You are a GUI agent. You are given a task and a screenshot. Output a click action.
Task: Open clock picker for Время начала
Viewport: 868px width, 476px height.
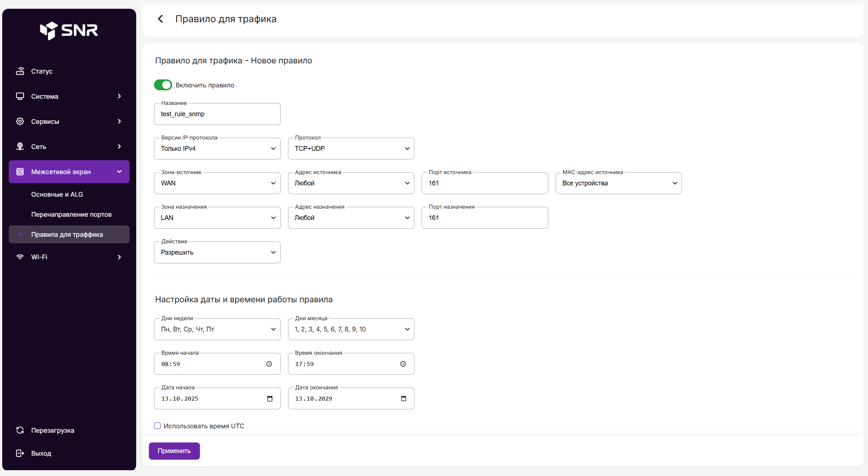[x=269, y=364]
